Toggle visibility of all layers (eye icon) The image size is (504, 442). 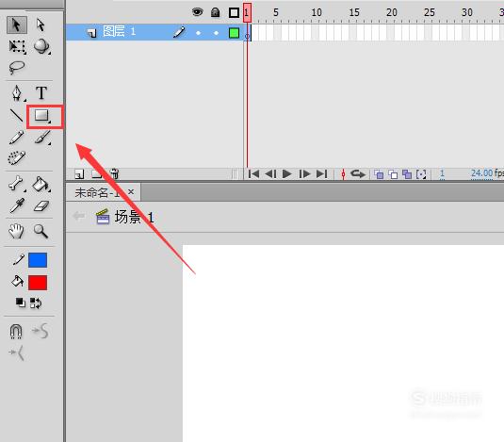pyautogui.click(x=197, y=12)
